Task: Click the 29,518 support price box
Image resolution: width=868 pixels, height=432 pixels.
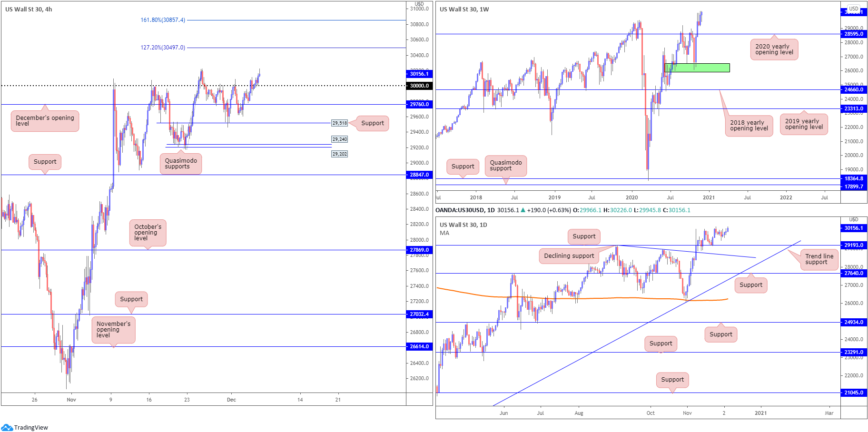Action: pyautogui.click(x=340, y=123)
